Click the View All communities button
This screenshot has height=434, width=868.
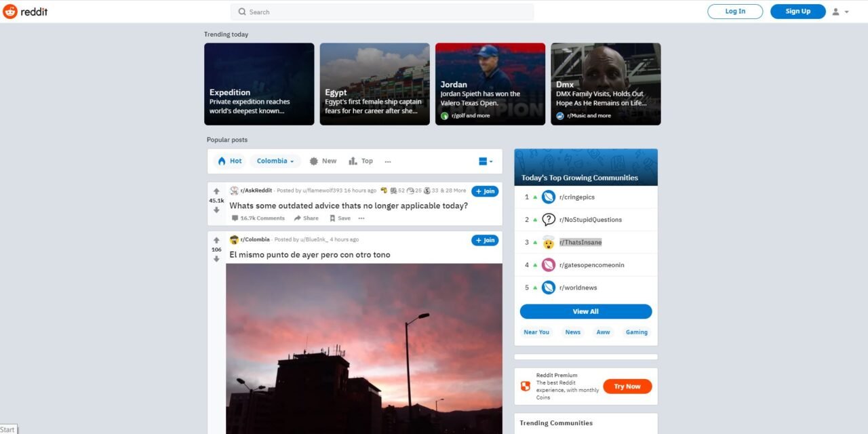(586, 311)
